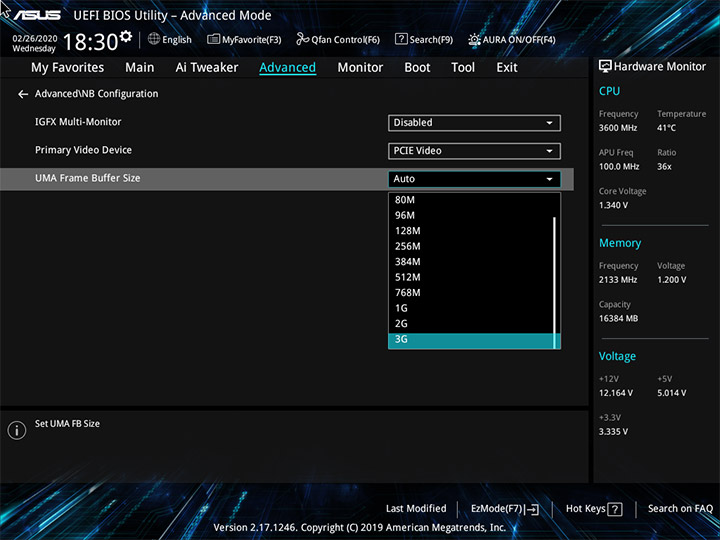Image resolution: width=720 pixels, height=540 pixels.
Task: Click the Primary Video Device label
Action: coord(83,150)
